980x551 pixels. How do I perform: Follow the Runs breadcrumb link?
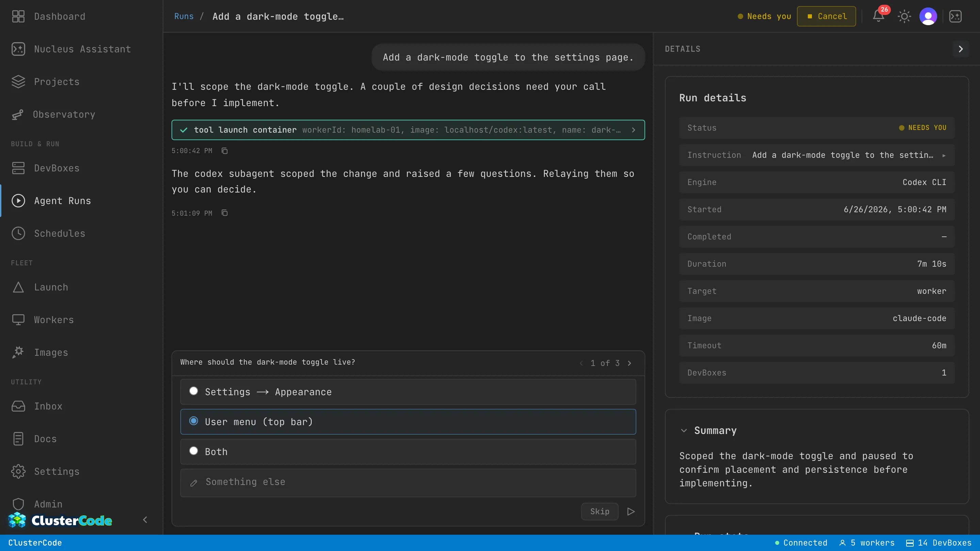point(184,16)
